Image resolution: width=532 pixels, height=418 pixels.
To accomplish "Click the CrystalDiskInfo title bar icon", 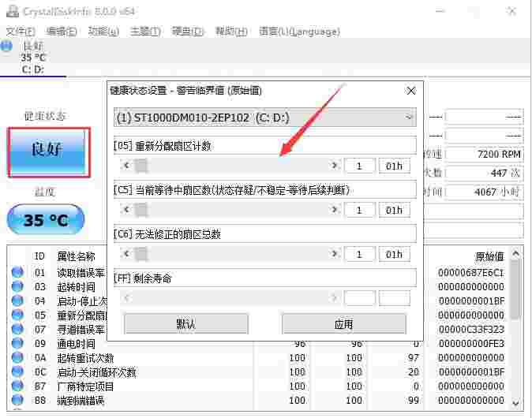I will 13,11.
